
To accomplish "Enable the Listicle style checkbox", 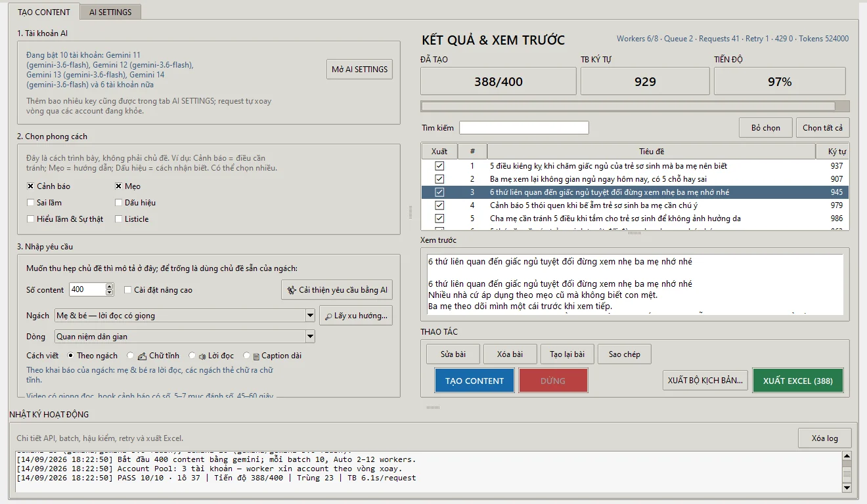I will point(119,219).
